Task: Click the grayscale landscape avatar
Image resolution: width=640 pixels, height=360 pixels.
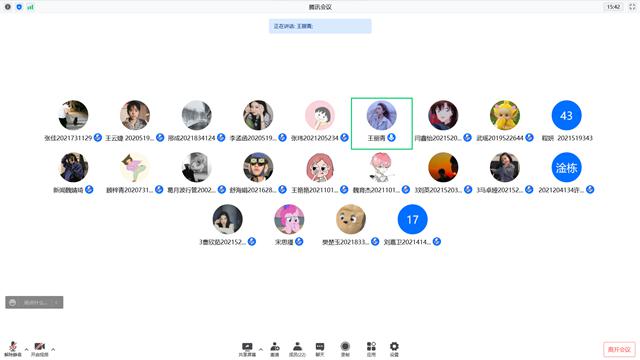Action: (x=197, y=116)
